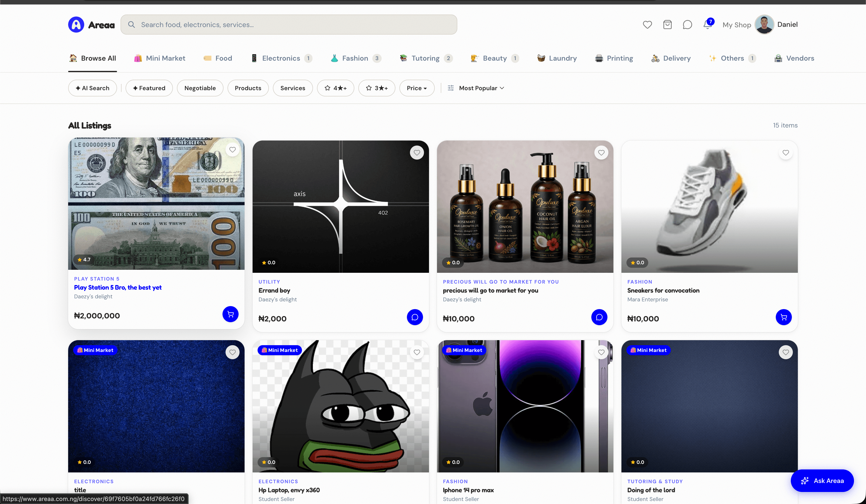The image size is (866, 504).
Task: Switch to the Electronics category tab
Action: click(x=281, y=58)
